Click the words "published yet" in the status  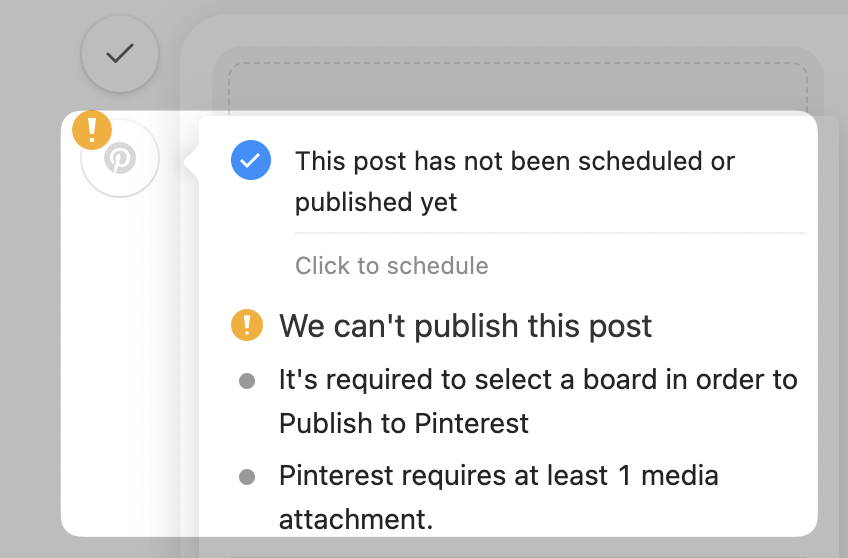pyautogui.click(x=376, y=202)
